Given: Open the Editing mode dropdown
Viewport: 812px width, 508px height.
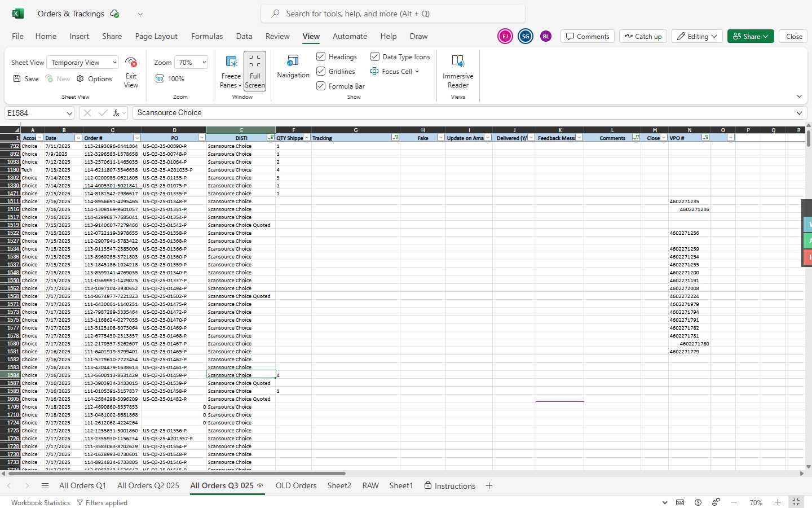Looking at the screenshot, I should click(697, 36).
